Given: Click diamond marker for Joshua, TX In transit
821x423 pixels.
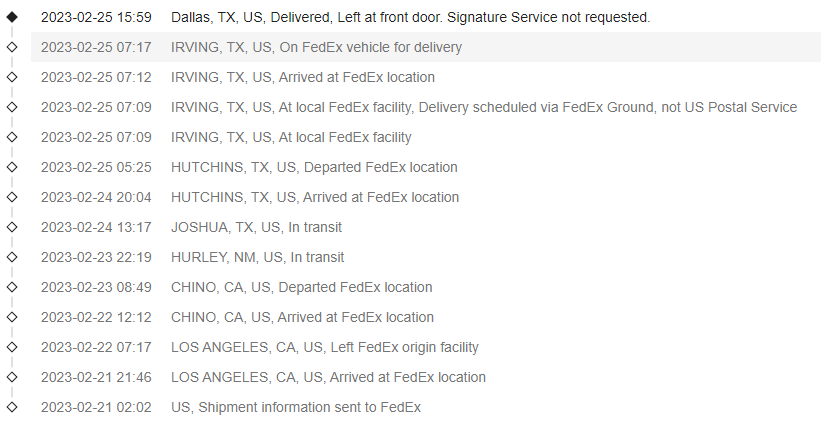Looking at the screenshot, I should tap(12, 227).
